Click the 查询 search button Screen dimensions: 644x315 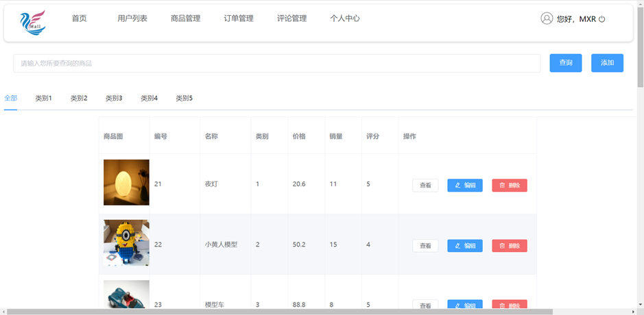566,63
